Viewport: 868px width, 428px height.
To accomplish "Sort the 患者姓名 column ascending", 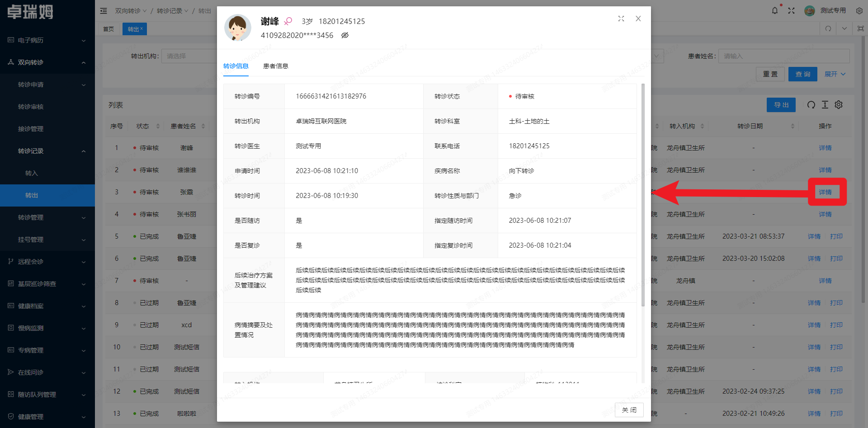I will (x=203, y=124).
